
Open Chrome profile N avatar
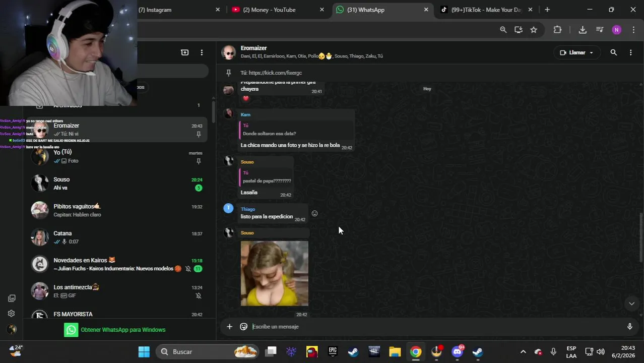tap(617, 30)
